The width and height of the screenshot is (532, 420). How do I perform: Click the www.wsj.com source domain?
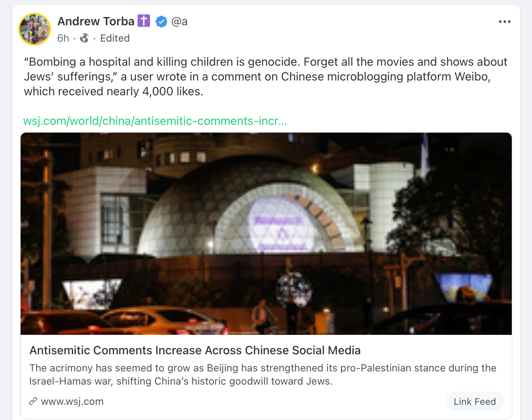coord(72,401)
